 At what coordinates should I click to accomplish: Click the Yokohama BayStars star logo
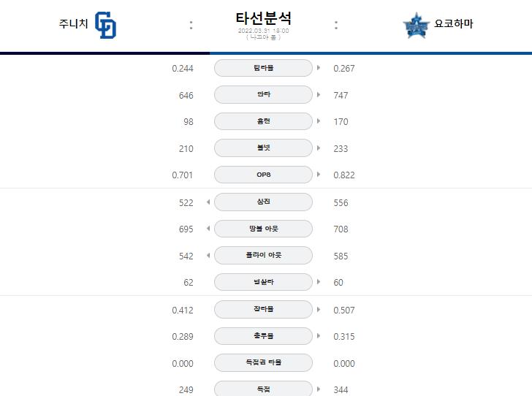tap(416, 26)
